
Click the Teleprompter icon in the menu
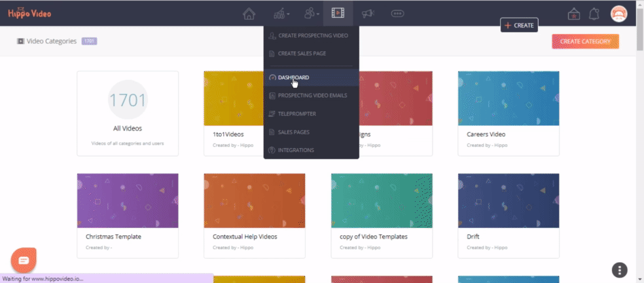click(x=272, y=113)
